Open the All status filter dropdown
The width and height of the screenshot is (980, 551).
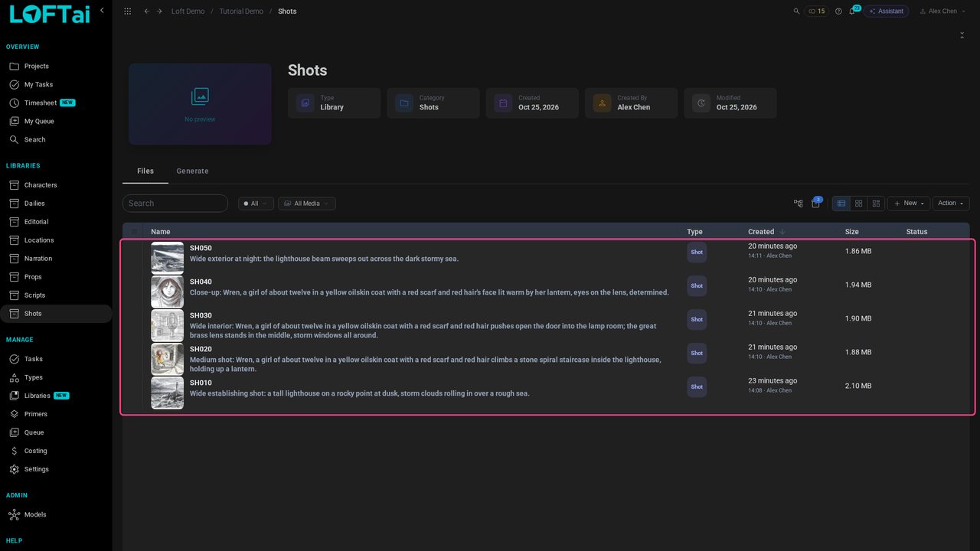tap(256, 204)
